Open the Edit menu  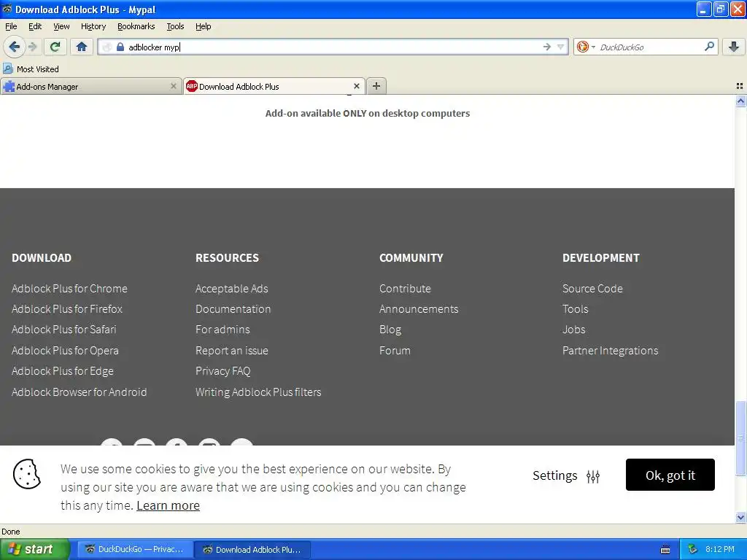[x=35, y=26]
